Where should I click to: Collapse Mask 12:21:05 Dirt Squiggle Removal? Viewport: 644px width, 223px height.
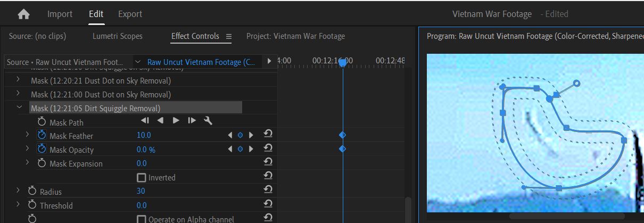(19, 108)
